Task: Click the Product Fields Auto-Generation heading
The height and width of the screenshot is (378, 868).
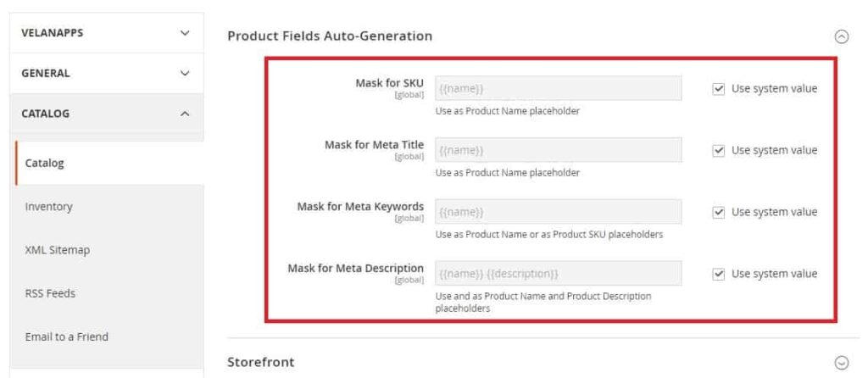Action: tap(330, 36)
